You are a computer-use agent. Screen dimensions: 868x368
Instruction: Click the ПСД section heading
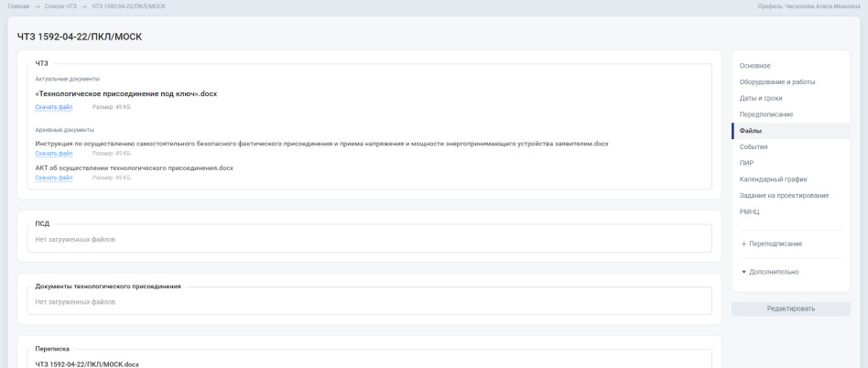pyautogui.click(x=42, y=224)
